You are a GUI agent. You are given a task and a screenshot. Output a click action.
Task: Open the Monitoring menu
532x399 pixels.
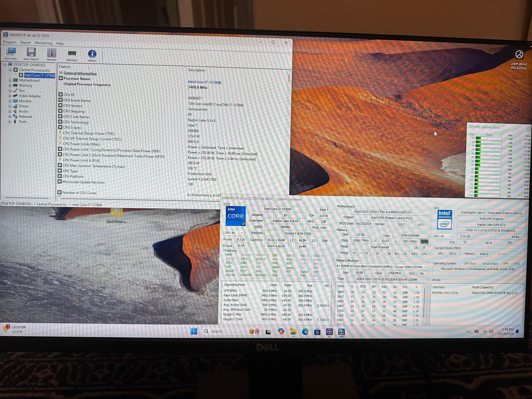click(43, 43)
